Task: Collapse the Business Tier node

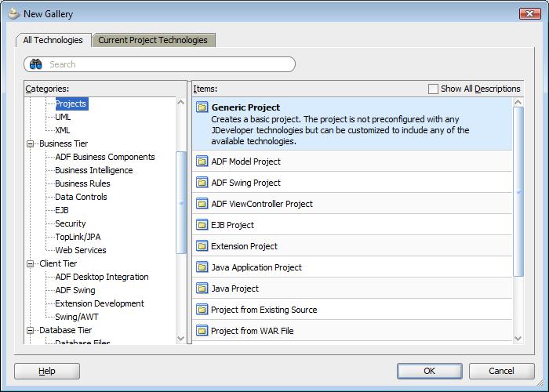Action: click(31, 143)
